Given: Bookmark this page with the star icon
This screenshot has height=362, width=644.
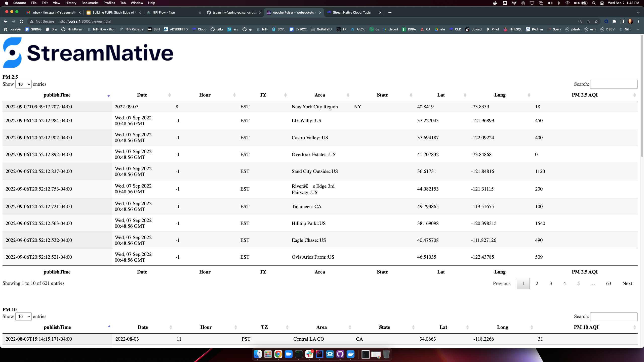Looking at the screenshot, I should pos(596,21).
